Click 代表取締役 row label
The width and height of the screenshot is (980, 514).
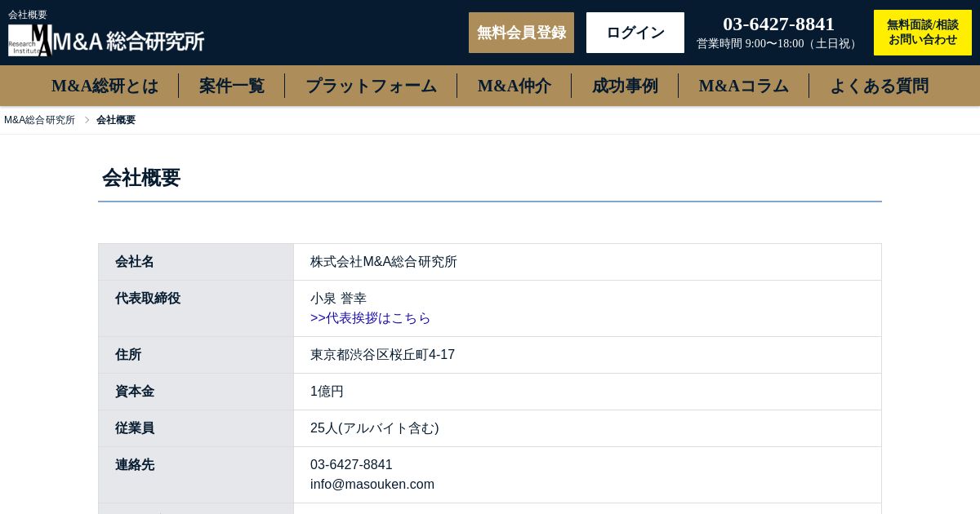click(148, 299)
